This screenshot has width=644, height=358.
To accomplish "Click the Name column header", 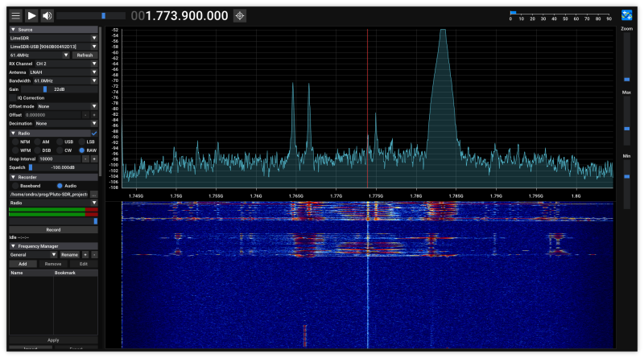I will click(31, 273).
